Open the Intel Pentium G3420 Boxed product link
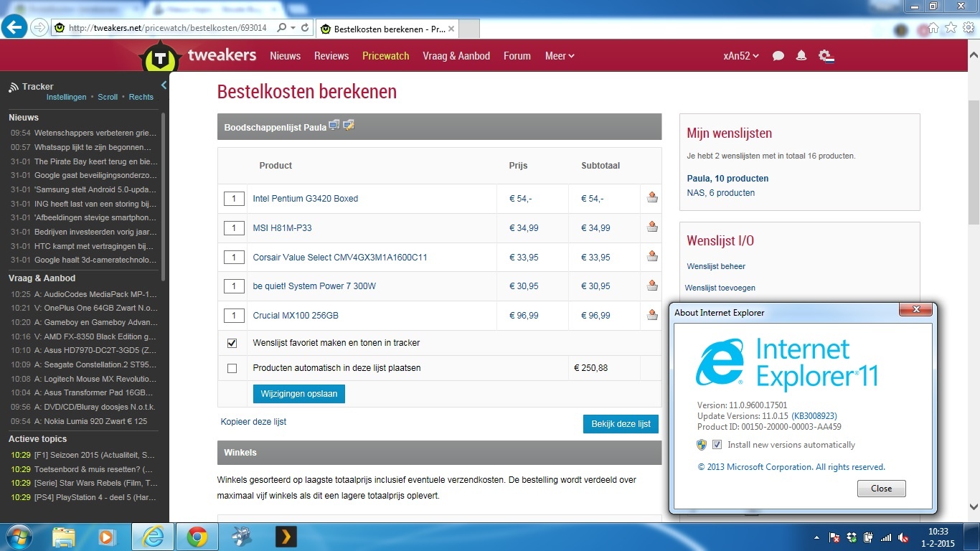This screenshot has width=980, height=551. pyautogui.click(x=306, y=199)
